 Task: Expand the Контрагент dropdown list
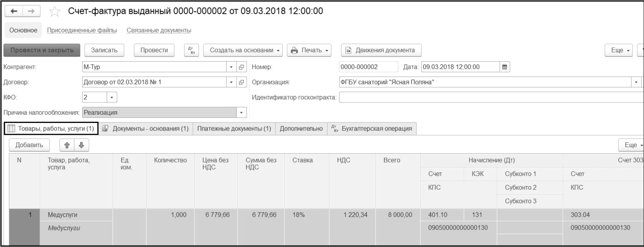click(232, 67)
